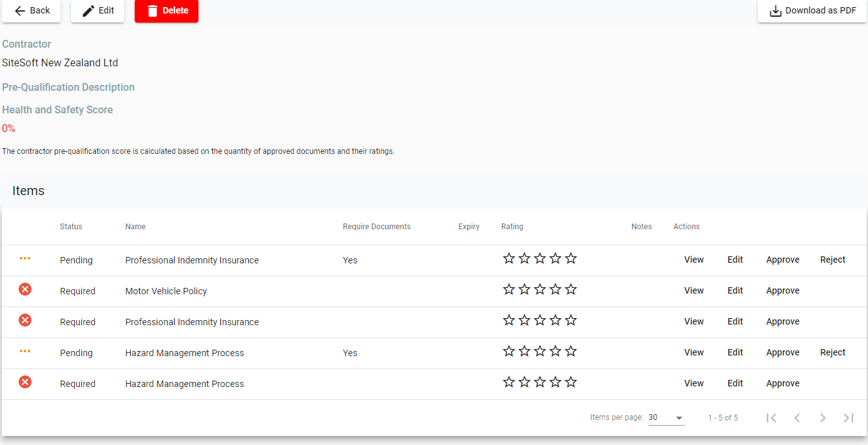Image resolution: width=868 pixels, height=445 pixels.
Task: Click the Edit button in the top toolbar
Action: (98, 10)
